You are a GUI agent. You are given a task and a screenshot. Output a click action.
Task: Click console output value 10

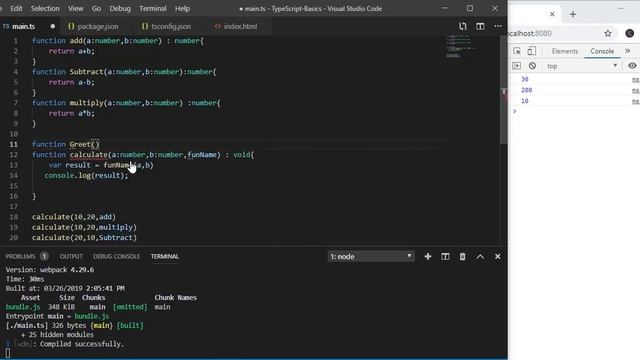pos(524,101)
